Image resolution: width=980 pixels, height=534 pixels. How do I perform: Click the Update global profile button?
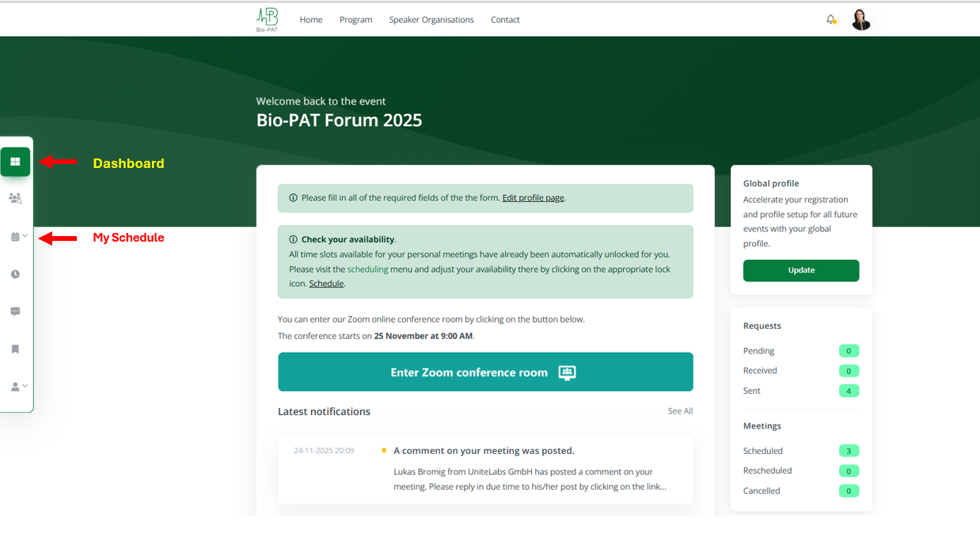(800, 270)
